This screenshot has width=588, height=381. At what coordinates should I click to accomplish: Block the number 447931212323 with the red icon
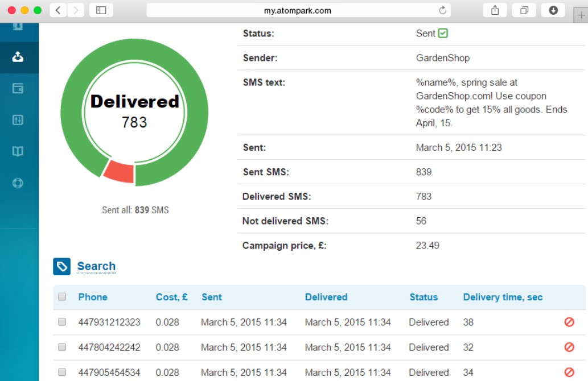tap(569, 322)
